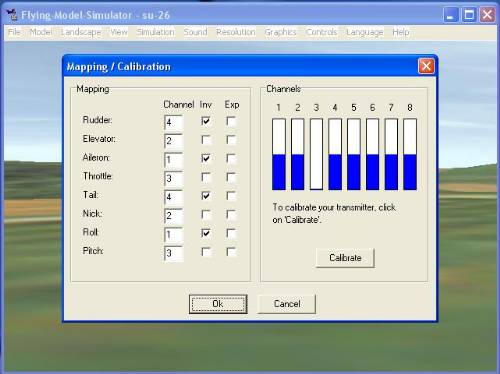Tick Nick Exp checkbox
Screen dimensions: 500x374
231,214
